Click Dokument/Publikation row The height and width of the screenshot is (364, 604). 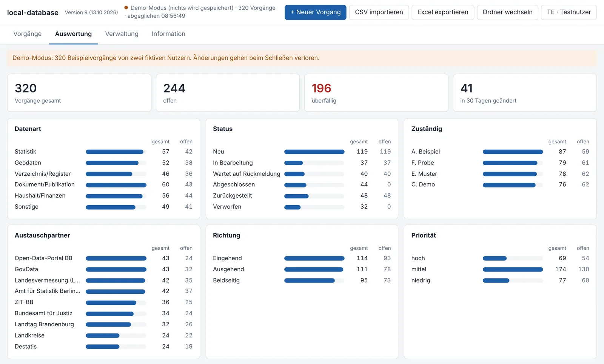pyautogui.click(x=103, y=184)
